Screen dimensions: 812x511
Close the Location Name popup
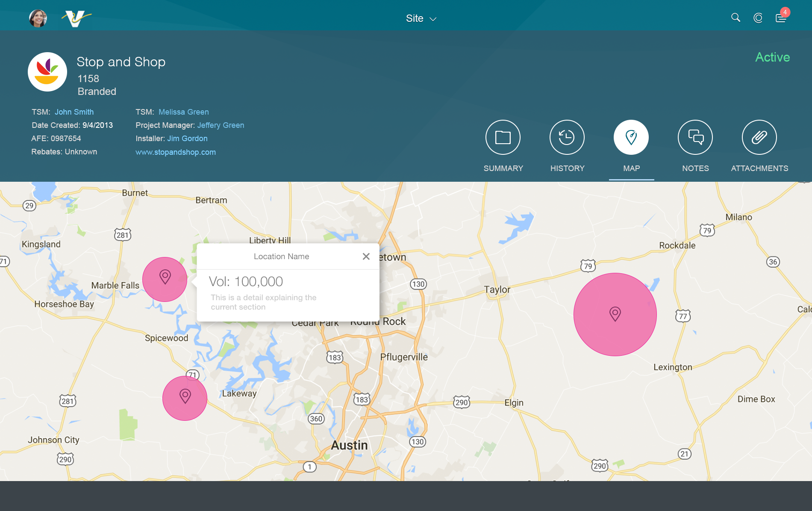366,256
